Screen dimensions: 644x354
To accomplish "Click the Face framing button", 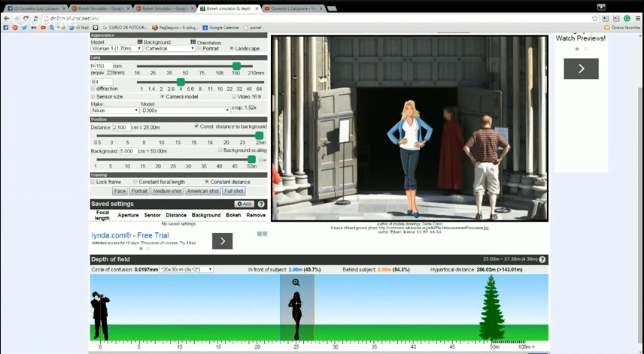I will click(120, 191).
